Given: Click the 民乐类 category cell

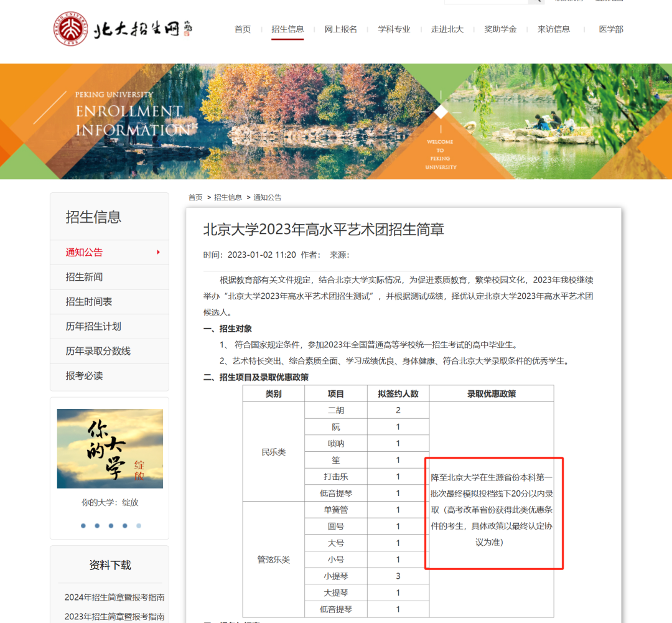Looking at the screenshot, I should 273,452.
